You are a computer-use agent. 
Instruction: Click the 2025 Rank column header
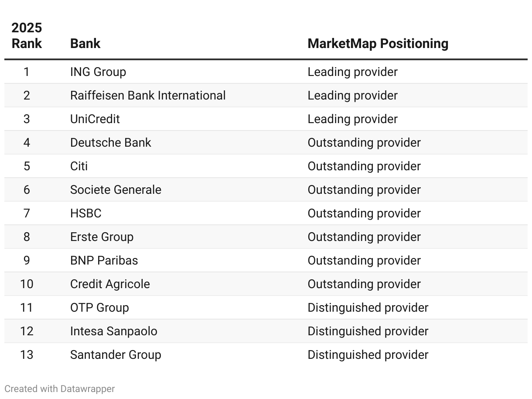pos(27,36)
